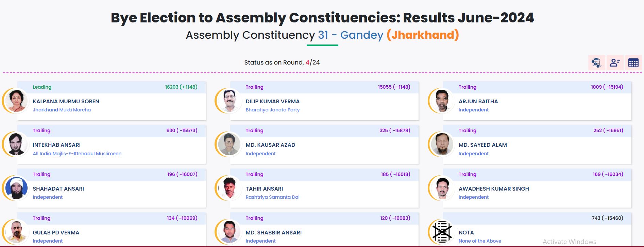Click the Status as on Round text
The height and width of the screenshot is (247, 644).
274,63
